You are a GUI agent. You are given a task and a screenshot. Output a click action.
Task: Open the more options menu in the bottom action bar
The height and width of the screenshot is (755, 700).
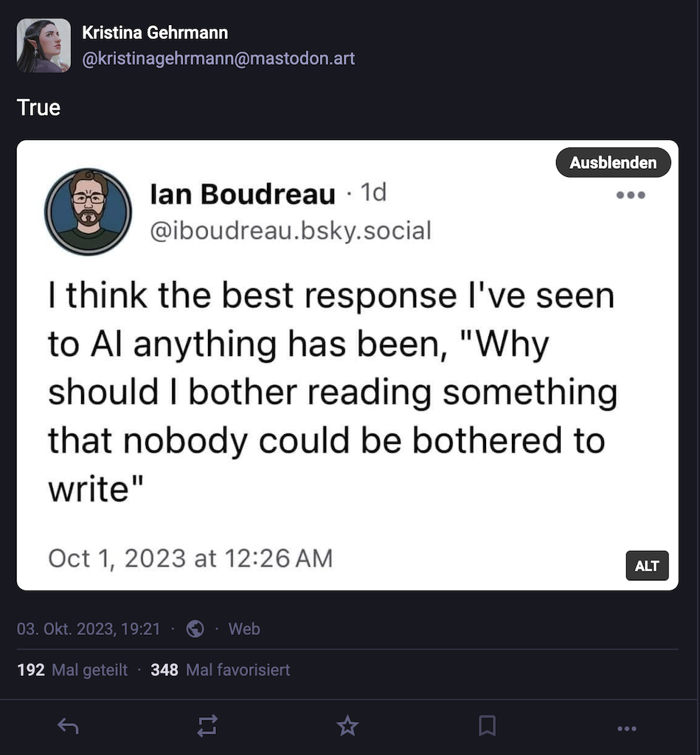[x=626, y=728]
